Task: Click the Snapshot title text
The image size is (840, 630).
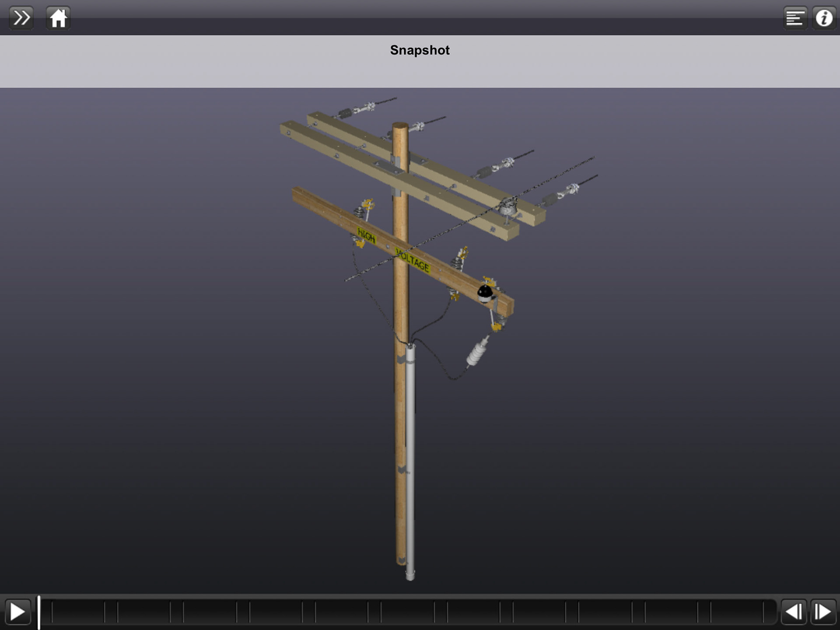Action: [420, 50]
